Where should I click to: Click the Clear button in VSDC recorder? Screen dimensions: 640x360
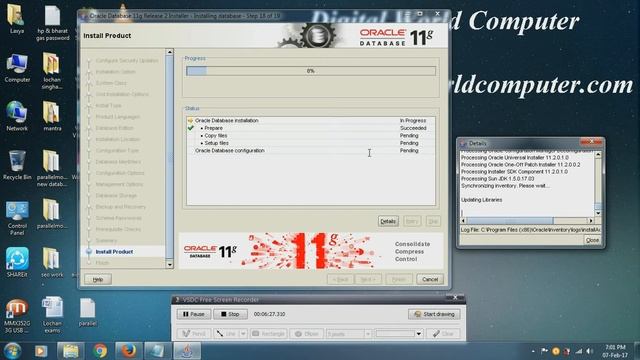(x=443, y=333)
